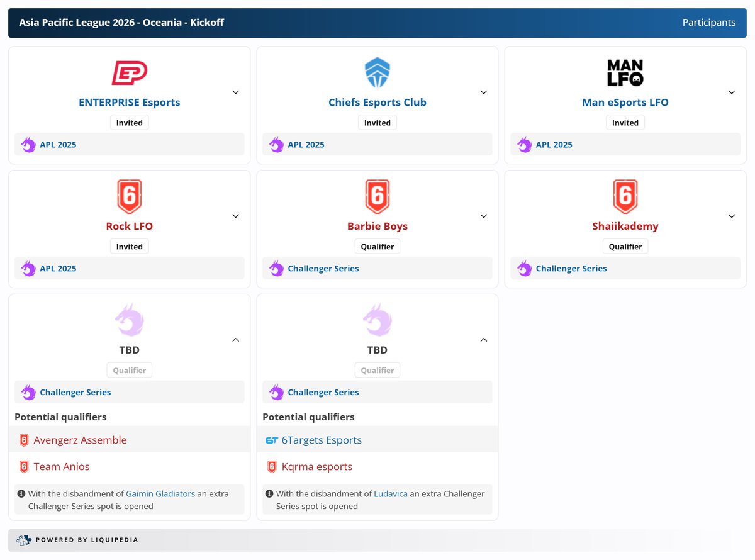Click the small logo beside Avengerz Assemble
755x560 pixels.
(24, 440)
